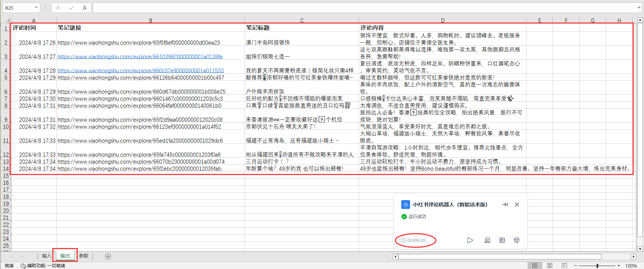Switch to Page Layout view icon
The image size is (644, 269).
[x=550, y=265]
